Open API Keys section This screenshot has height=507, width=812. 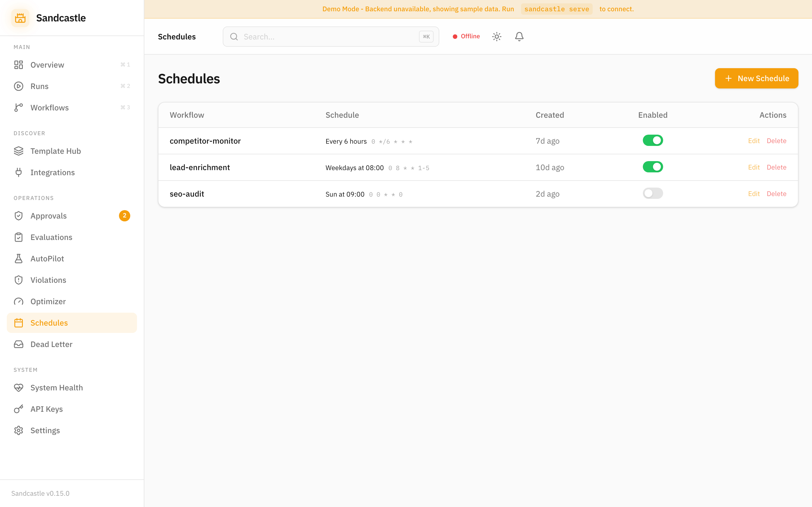[46, 409]
